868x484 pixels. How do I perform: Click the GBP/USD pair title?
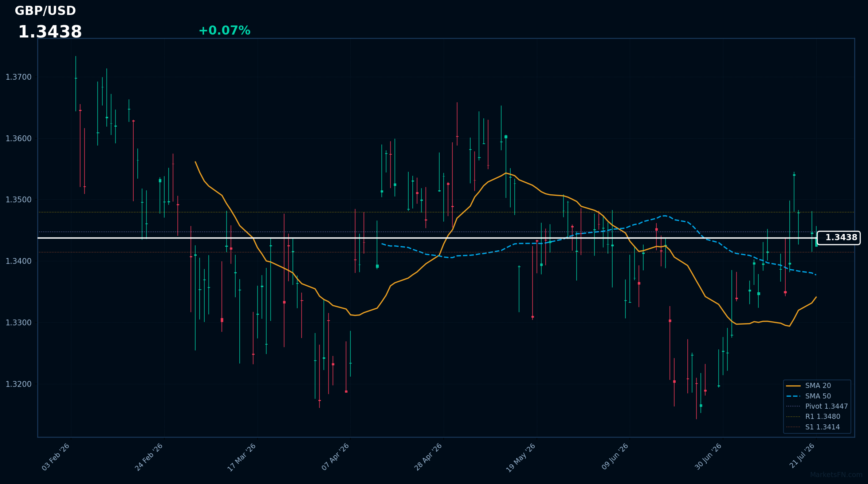click(45, 11)
